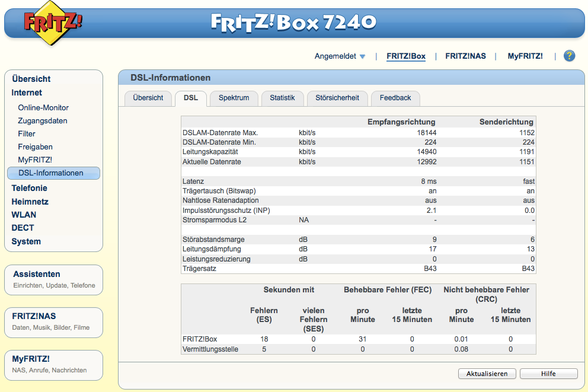Open the FRITZ!Box top link

point(406,56)
